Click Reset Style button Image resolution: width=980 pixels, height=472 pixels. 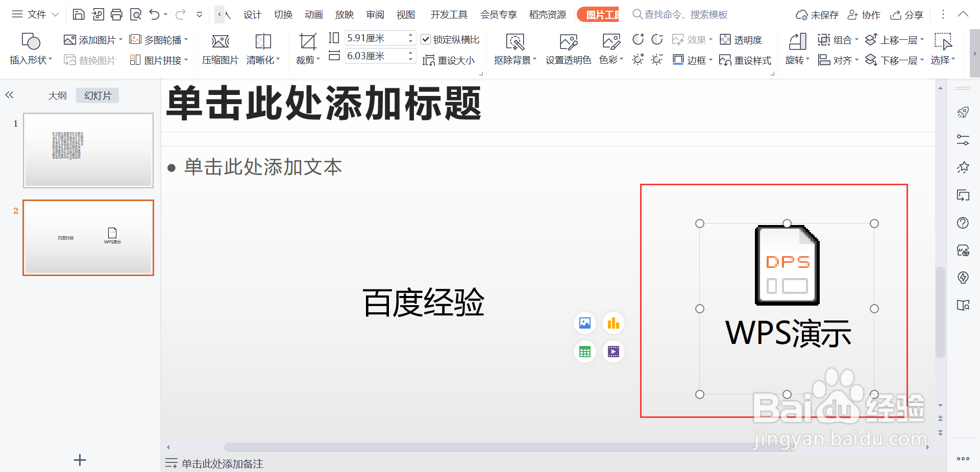(745, 60)
